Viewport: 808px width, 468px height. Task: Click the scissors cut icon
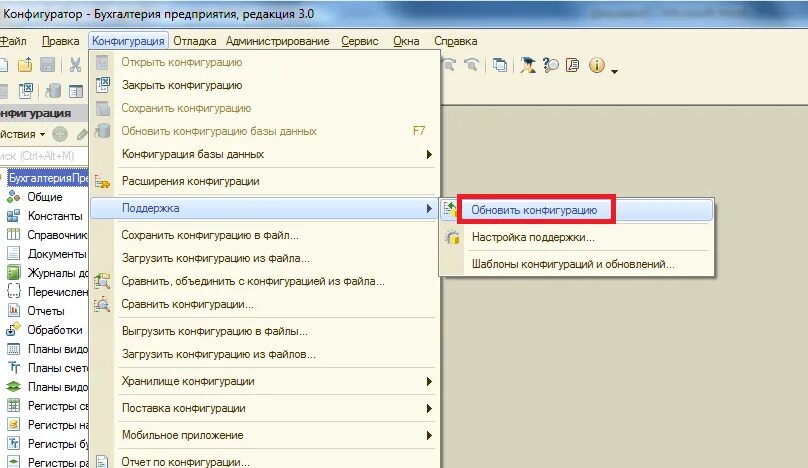(x=75, y=64)
